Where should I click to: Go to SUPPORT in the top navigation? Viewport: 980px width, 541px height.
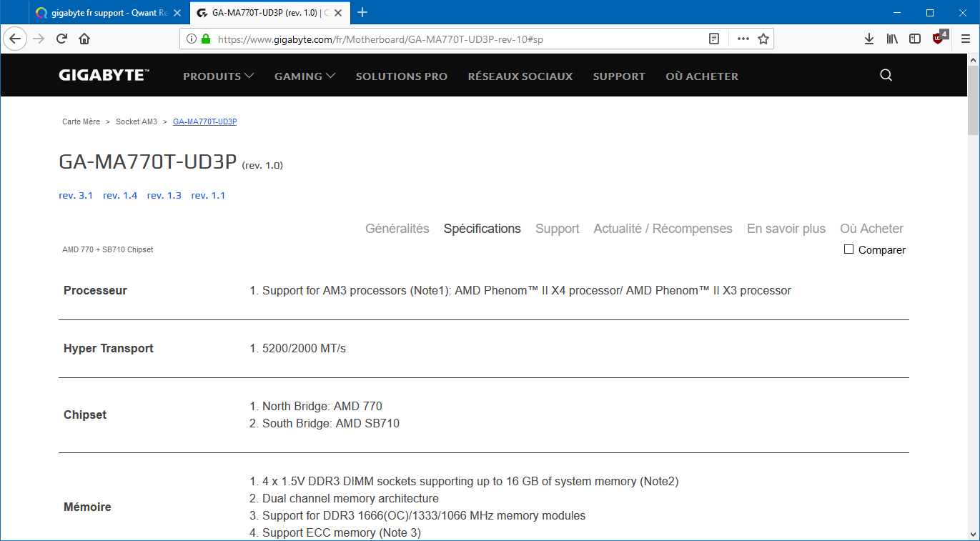coord(619,76)
